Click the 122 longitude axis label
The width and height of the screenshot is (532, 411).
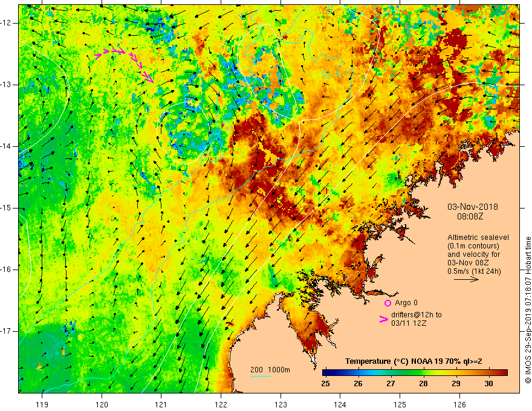221,404
